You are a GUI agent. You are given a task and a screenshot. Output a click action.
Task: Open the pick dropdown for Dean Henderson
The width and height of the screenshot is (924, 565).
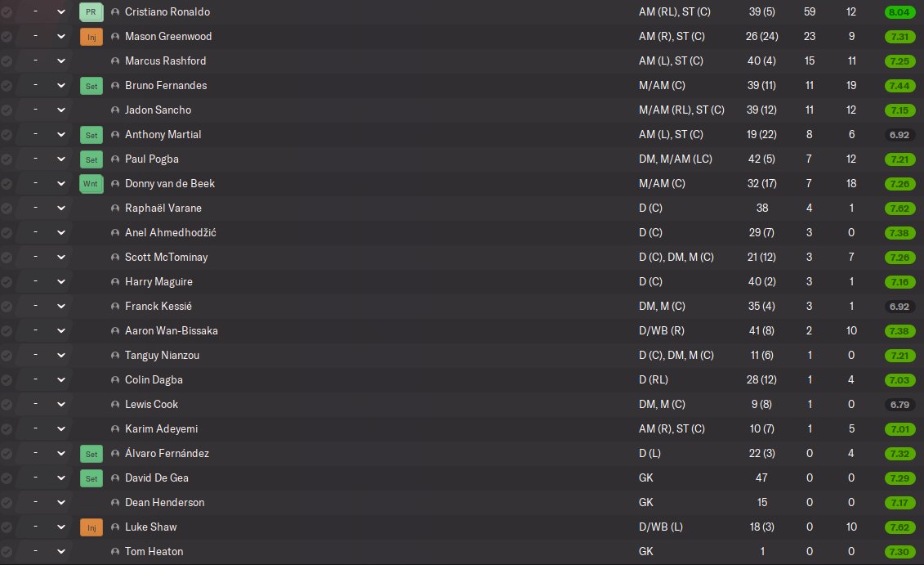[61, 503]
